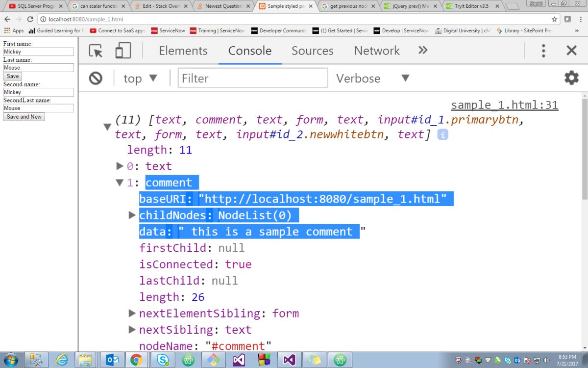Click the Last name input containing Mouse
The image size is (588, 368).
tap(39, 68)
